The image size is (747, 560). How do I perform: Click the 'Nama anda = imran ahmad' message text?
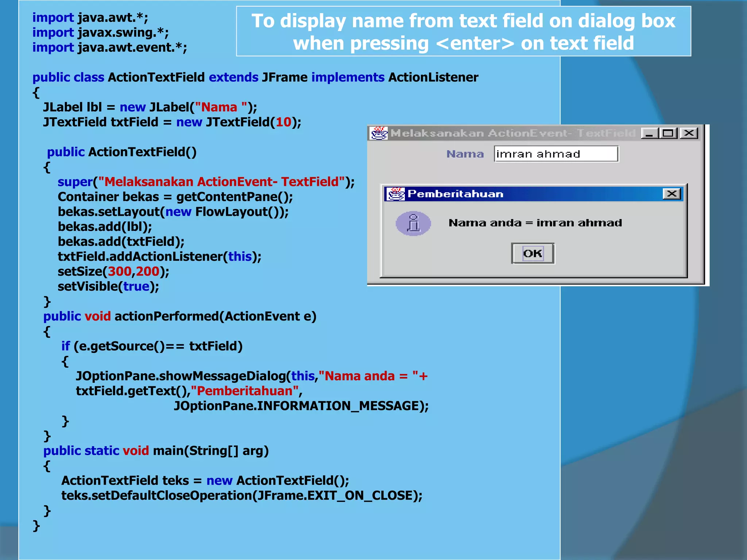[535, 223]
